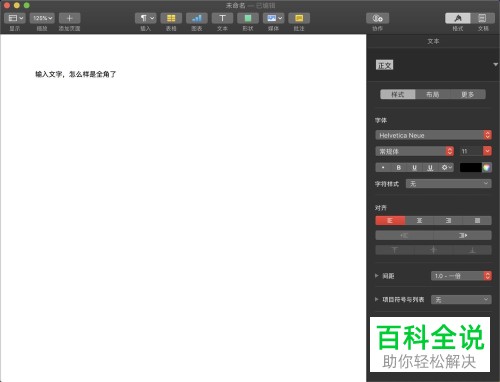Insert a shape with 形状 icon
The width and height of the screenshot is (500, 382).
248,18
